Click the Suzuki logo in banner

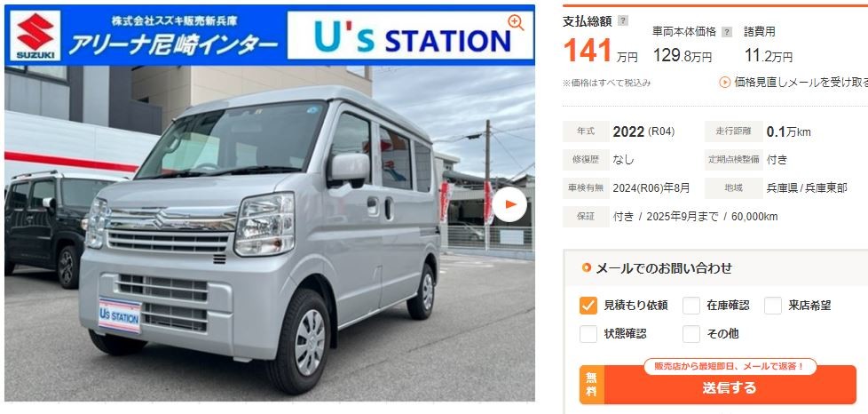click(x=35, y=36)
